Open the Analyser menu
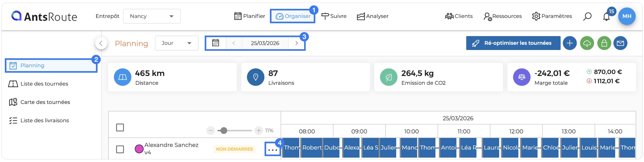The width and height of the screenshot is (644, 162). [373, 16]
